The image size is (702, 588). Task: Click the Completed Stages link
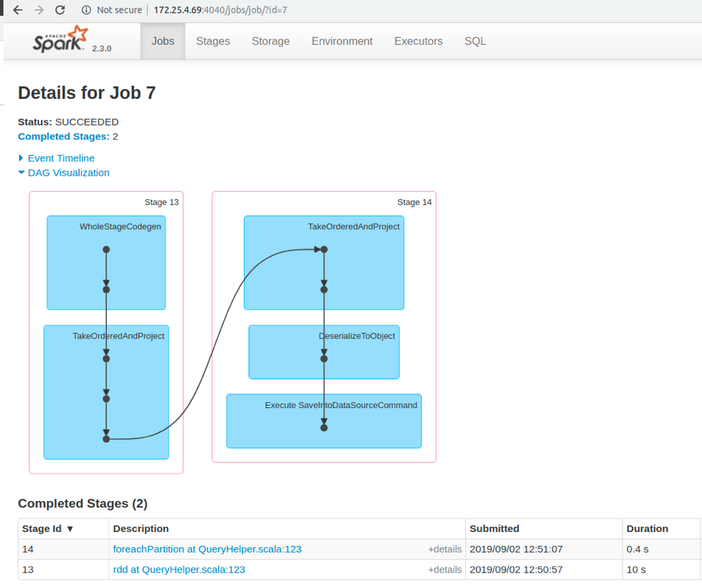coord(63,136)
